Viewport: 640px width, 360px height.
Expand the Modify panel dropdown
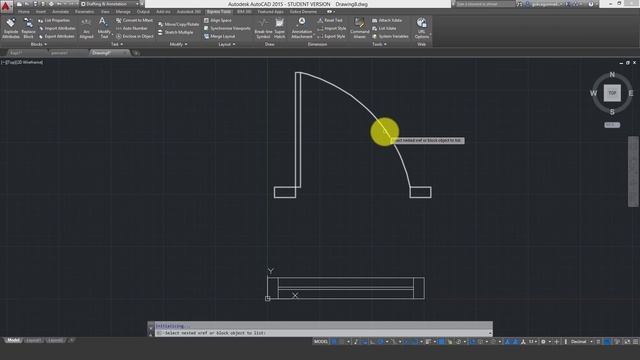click(x=178, y=44)
